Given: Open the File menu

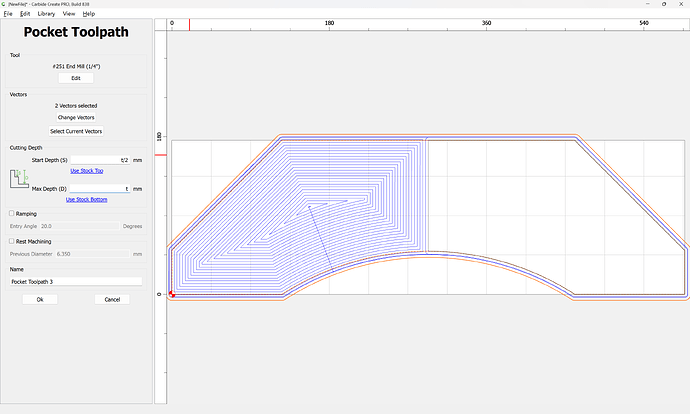Looking at the screenshot, I should (x=7, y=14).
